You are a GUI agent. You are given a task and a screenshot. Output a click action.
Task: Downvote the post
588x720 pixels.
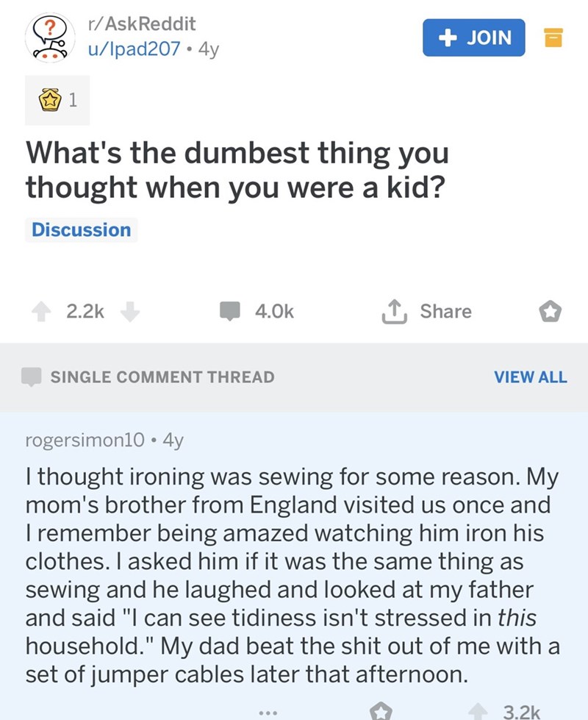pyautogui.click(x=129, y=312)
